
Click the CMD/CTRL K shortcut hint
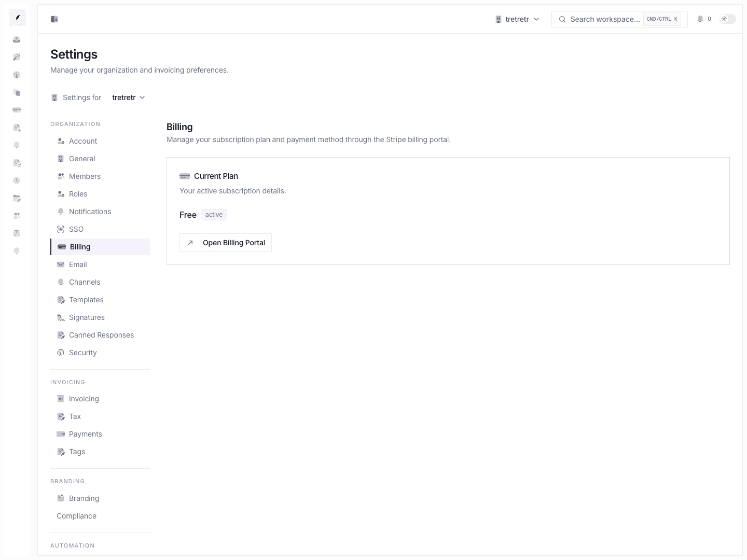pyautogui.click(x=662, y=19)
